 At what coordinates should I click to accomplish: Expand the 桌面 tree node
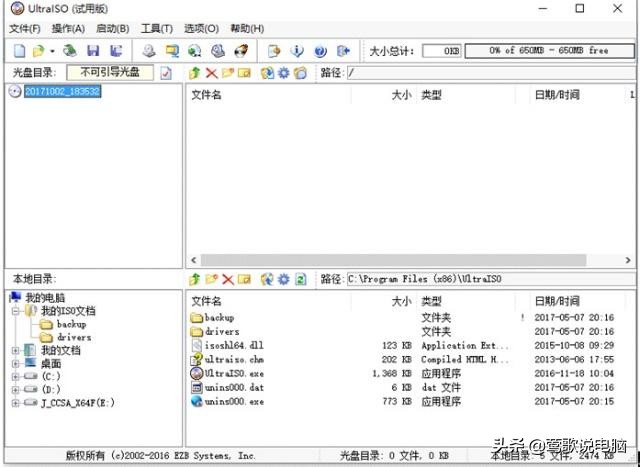[16, 363]
